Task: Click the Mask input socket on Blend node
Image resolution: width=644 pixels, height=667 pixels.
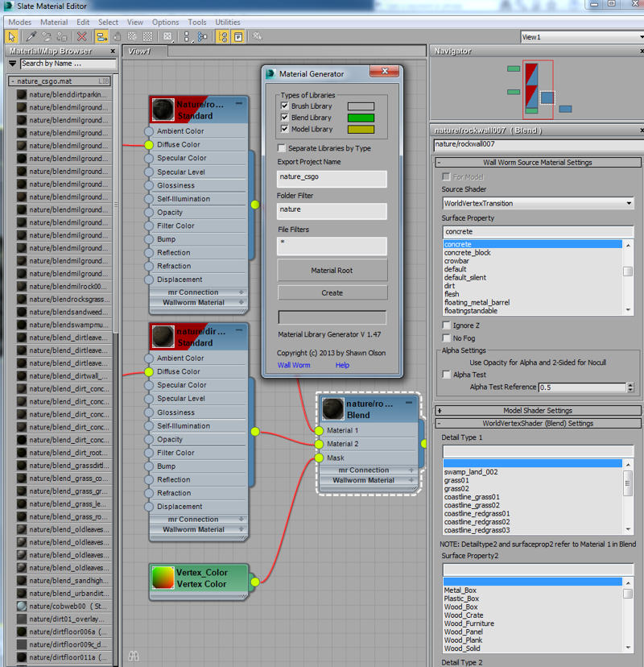Action: click(320, 458)
